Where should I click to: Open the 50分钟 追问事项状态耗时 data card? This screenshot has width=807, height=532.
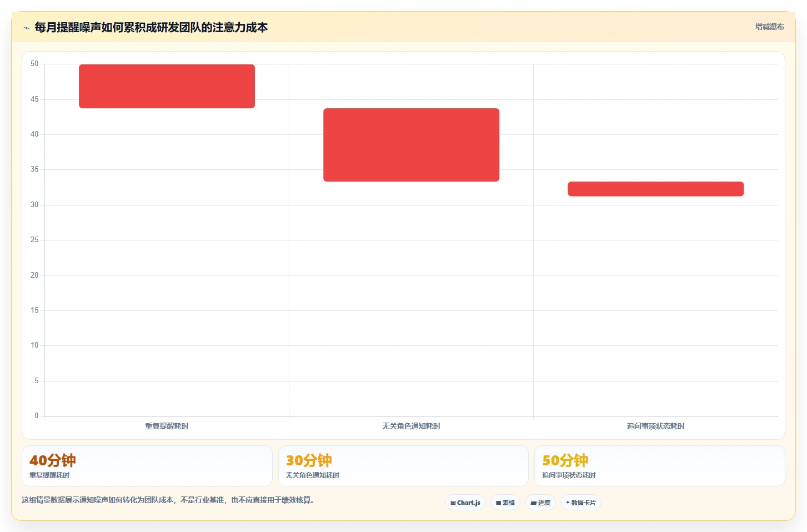click(660, 466)
